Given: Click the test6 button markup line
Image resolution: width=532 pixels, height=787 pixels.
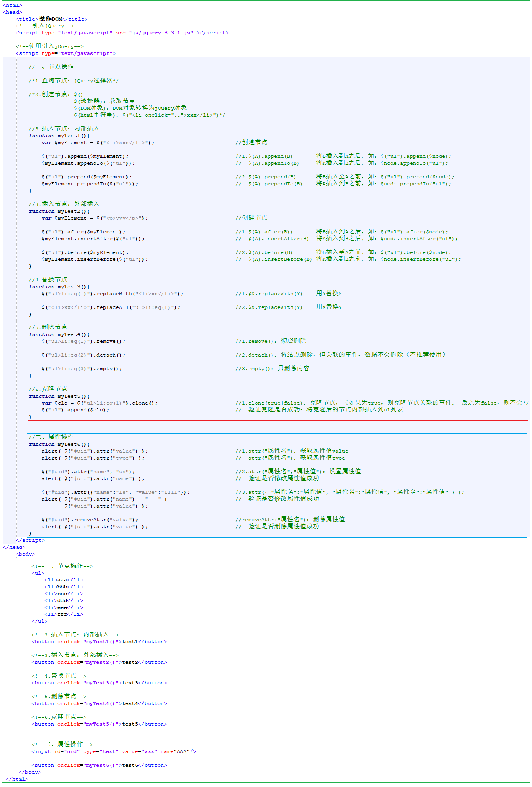Looking at the screenshot, I should click(x=99, y=765).
